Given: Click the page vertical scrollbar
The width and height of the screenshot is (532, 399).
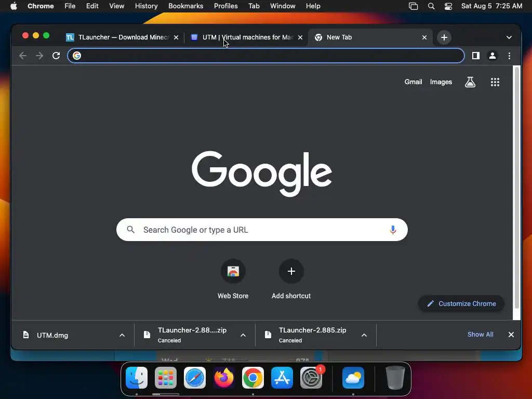Looking at the screenshot, I should (x=516, y=187).
